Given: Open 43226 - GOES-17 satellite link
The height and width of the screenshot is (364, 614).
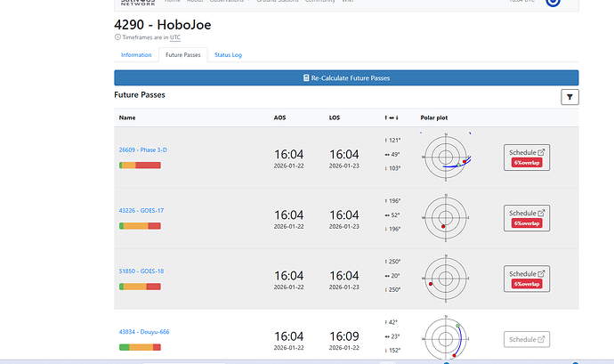Looking at the screenshot, I should coord(141,211).
